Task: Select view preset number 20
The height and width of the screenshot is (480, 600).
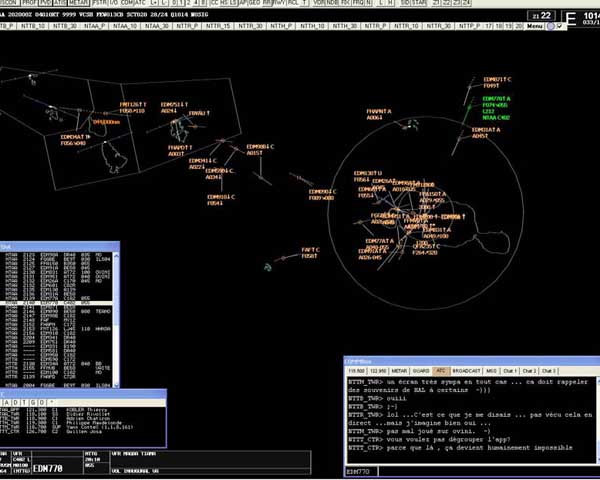Action: point(518,26)
